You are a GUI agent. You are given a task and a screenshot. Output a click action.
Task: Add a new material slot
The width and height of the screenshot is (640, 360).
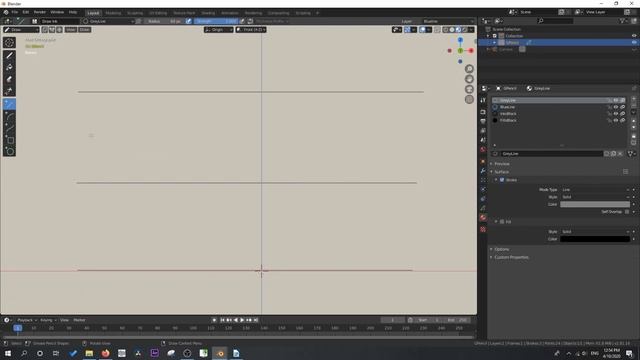(x=633, y=99)
